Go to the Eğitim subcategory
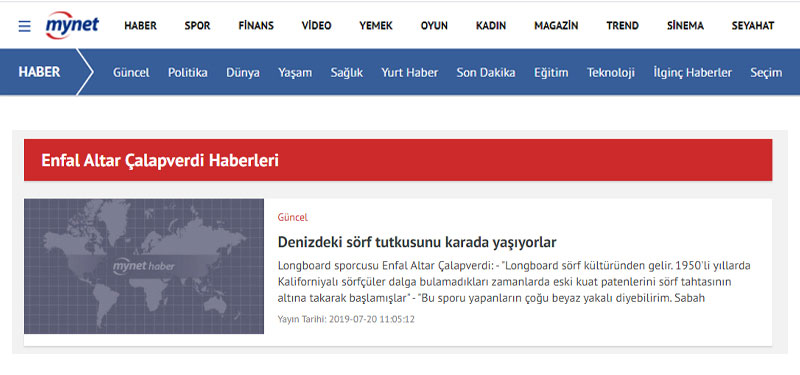This screenshot has width=800, height=375. [x=551, y=73]
